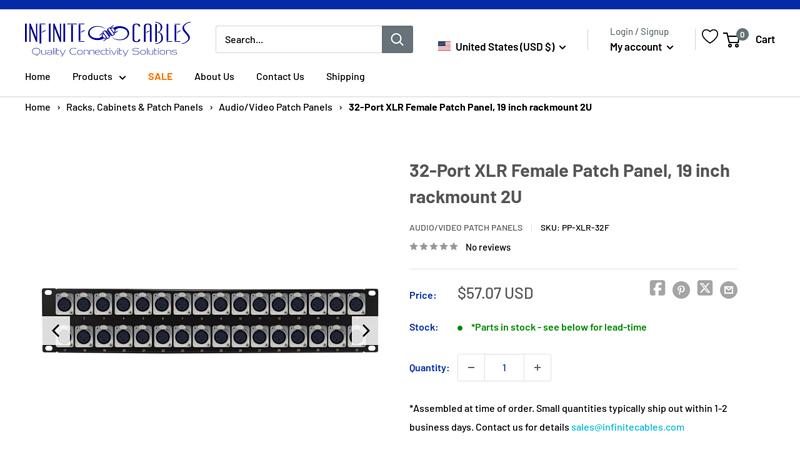Show next product image
The width and height of the screenshot is (800, 450).
pos(365,330)
